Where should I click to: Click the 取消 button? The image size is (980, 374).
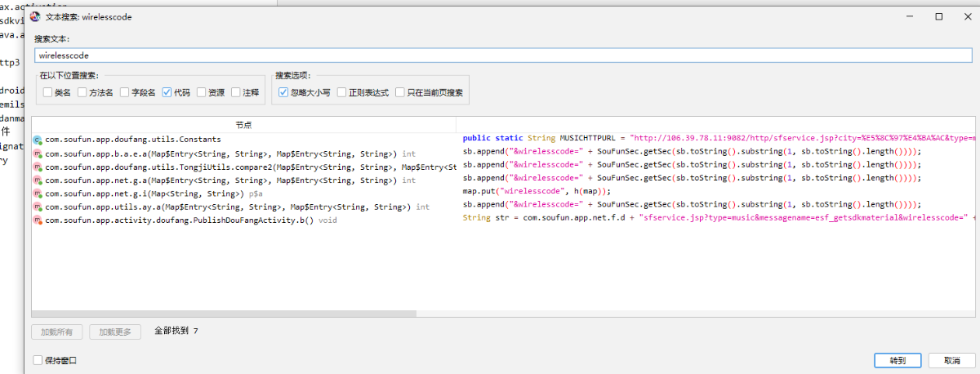click(x=951, y=360)
